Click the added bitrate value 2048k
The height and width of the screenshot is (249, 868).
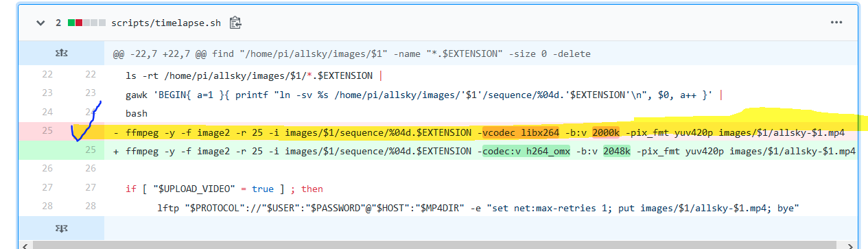(x=616, y=151)
